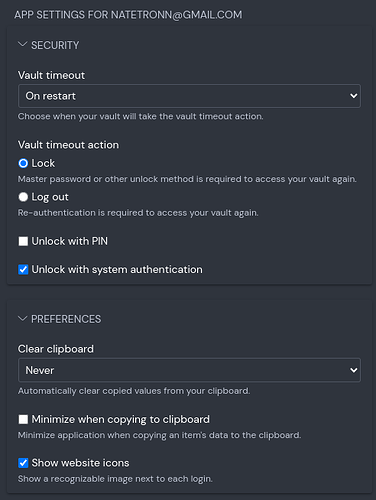Click the 'Log out' option label text
The width and height of the screenshot is (376, 500).
pyautogui.click(x=50, y=197)
